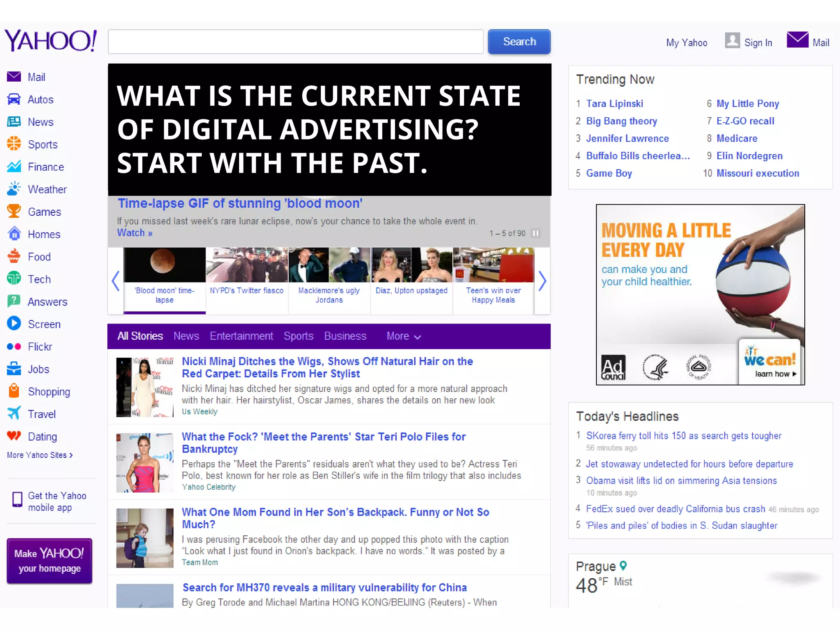Viewport: 840px width, 630px height.
Task: Click the blue Search button
Action: click(x=519, y=41)
